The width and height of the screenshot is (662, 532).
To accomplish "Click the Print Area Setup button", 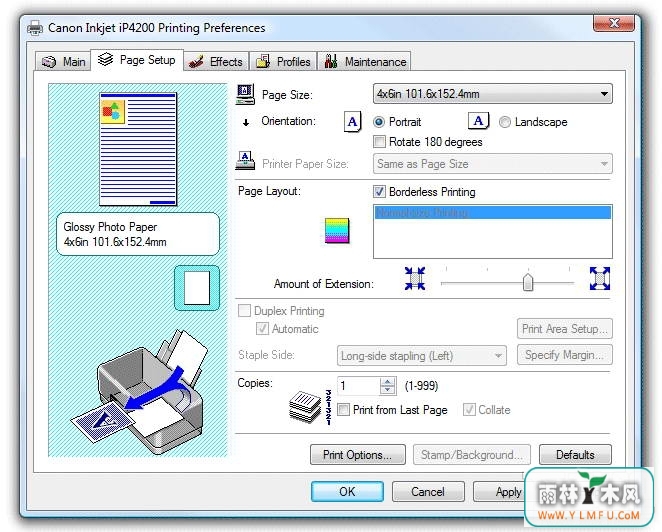I will click(565, 328).
